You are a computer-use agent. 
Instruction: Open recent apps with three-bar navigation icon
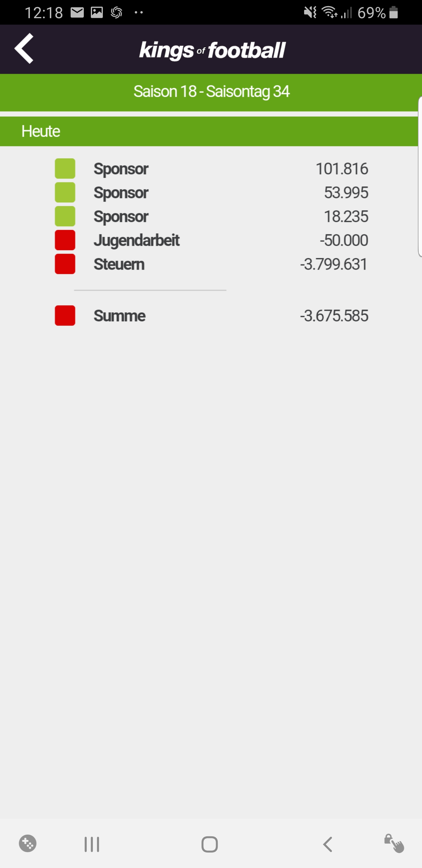pos(92,844)
